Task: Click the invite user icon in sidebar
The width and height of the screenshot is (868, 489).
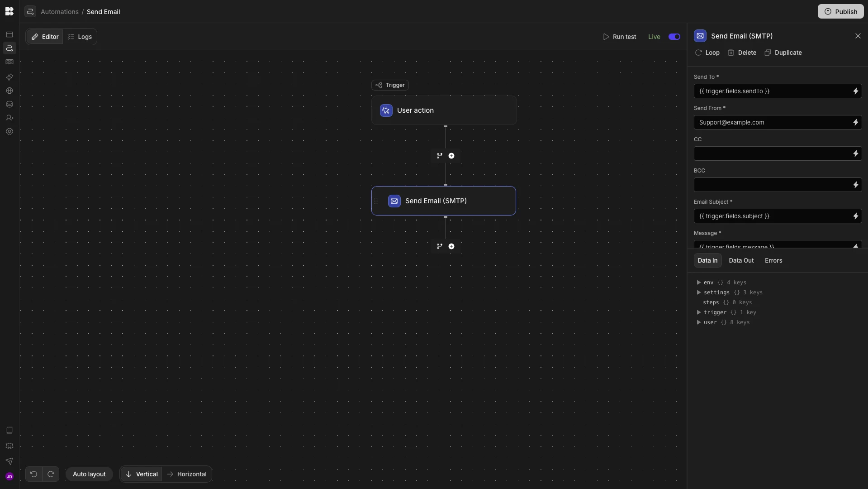Action: tap(9, 118)
